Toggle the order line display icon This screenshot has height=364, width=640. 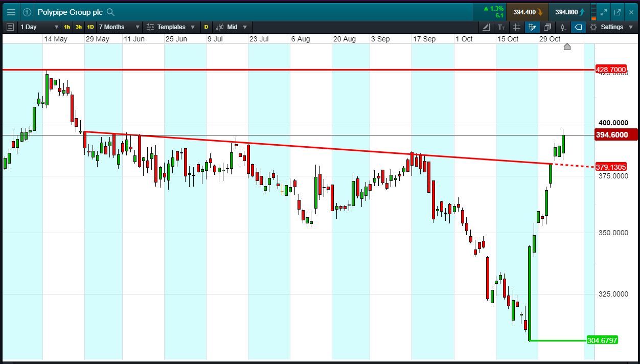(563, 27)
